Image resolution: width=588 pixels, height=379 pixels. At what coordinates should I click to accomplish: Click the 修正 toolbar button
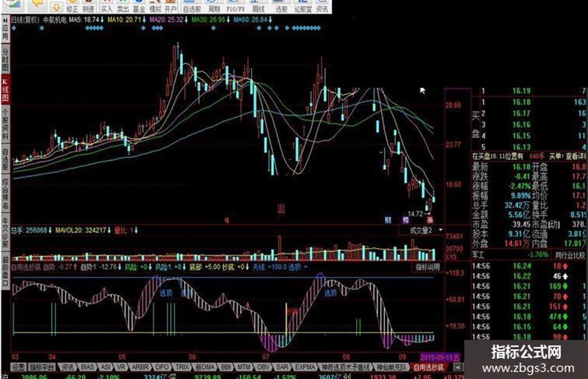72,6
